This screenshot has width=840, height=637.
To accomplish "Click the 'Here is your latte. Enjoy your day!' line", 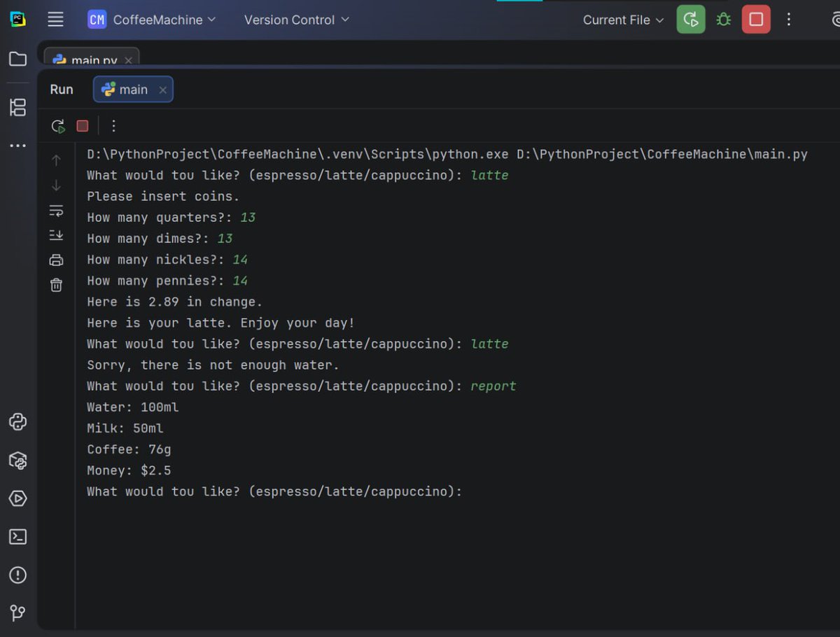I will [x=220, y=323].
